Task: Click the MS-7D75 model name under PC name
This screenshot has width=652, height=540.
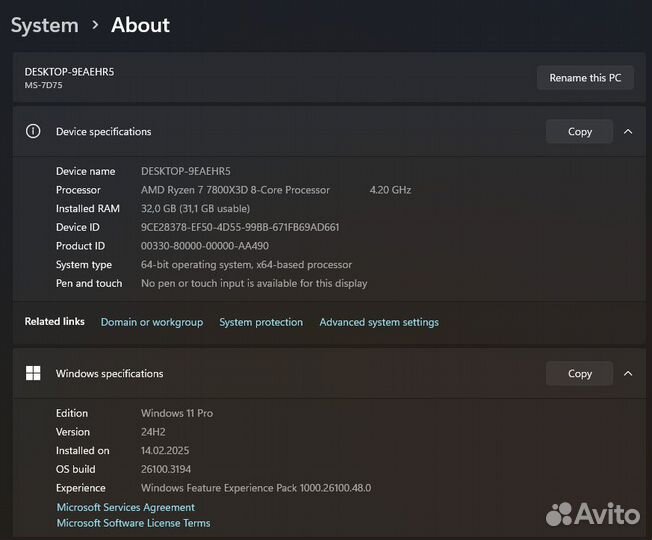Action: pos(43,85)
